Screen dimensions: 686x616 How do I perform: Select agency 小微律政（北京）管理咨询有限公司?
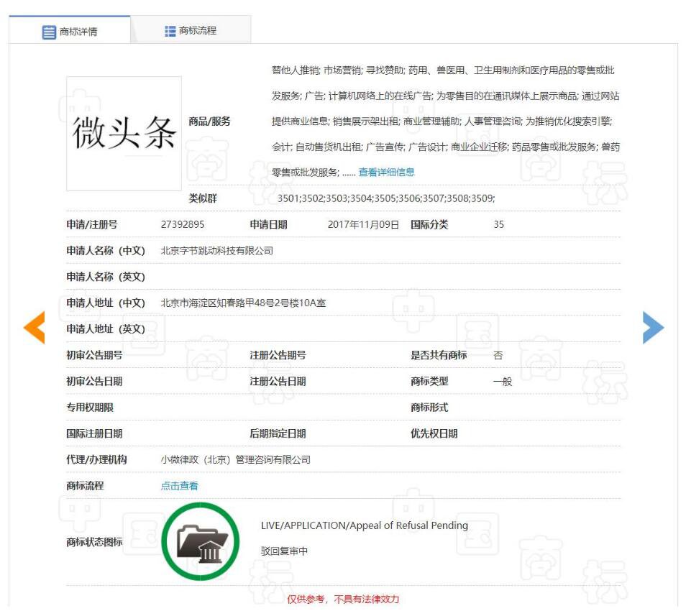coord(236,459)
